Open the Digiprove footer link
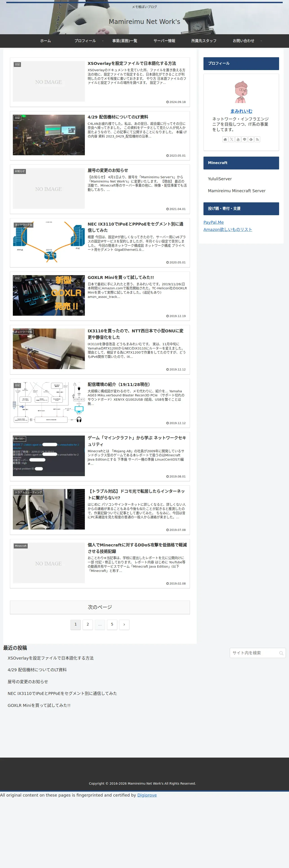Viewport: 289px width, 868px height. click(x=147, y=795)
